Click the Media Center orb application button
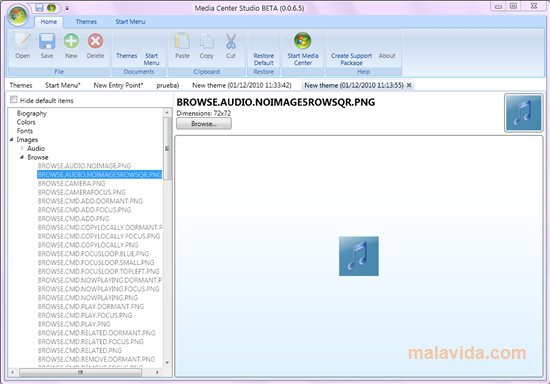The image size is (550, 384). (18, 15)
